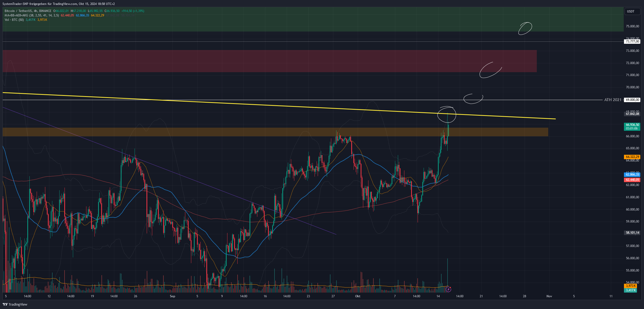Click the green 66.936,50 current price label

632,127
